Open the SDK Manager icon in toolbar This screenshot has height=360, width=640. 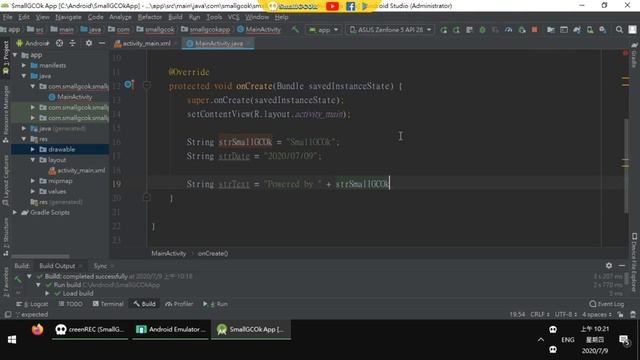tap(603, 30)
